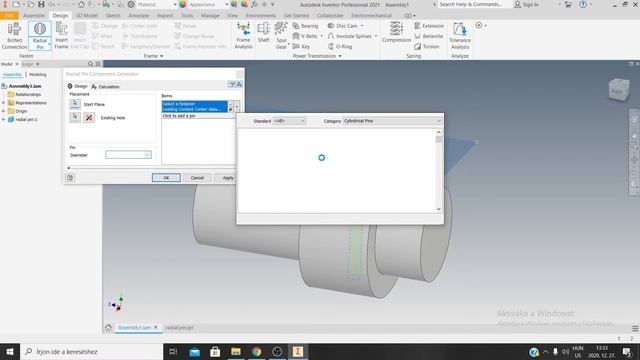Open the Manage ribbon tab

tap(210, 16)
